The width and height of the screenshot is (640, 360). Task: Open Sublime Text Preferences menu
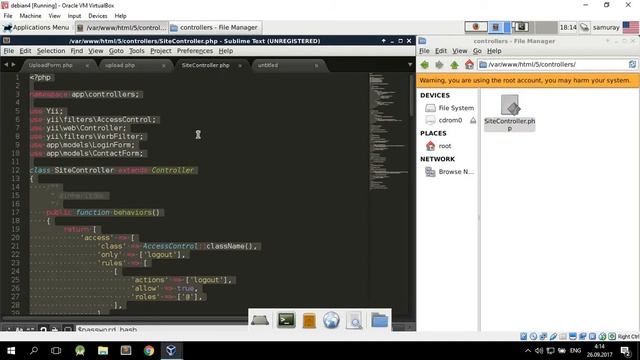[195, 51]
